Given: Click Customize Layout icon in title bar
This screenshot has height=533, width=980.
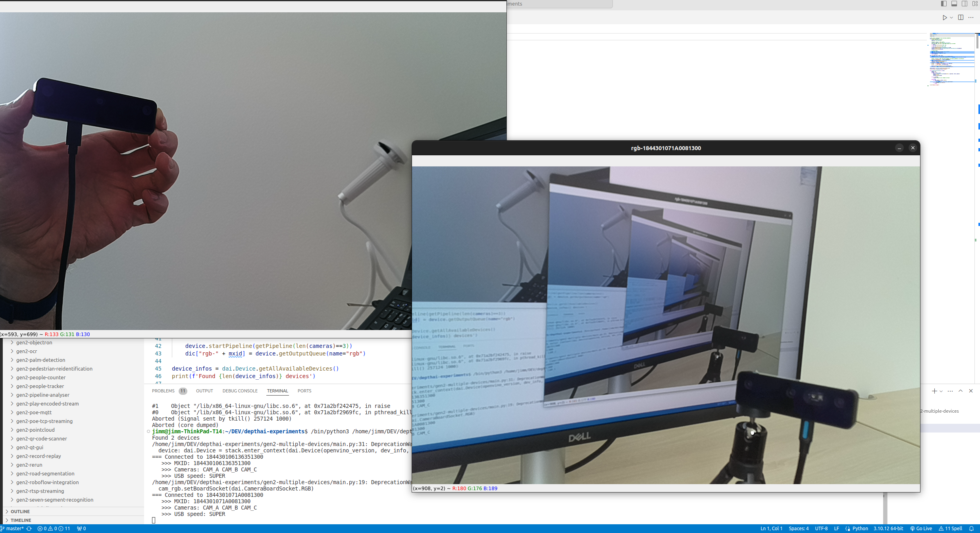Looking at the screenshot, I should pos(975,4).
